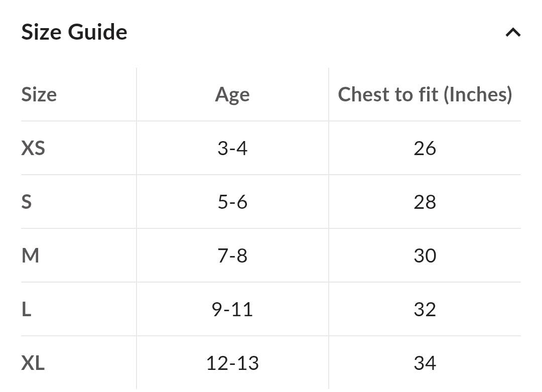Select the Size column header

tap(39, 94)
